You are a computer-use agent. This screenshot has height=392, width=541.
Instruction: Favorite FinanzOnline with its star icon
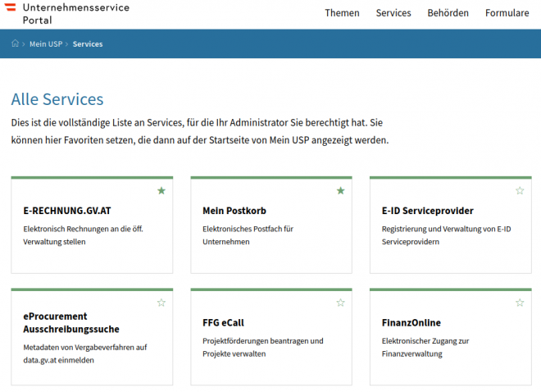click(x=520, y=303)
